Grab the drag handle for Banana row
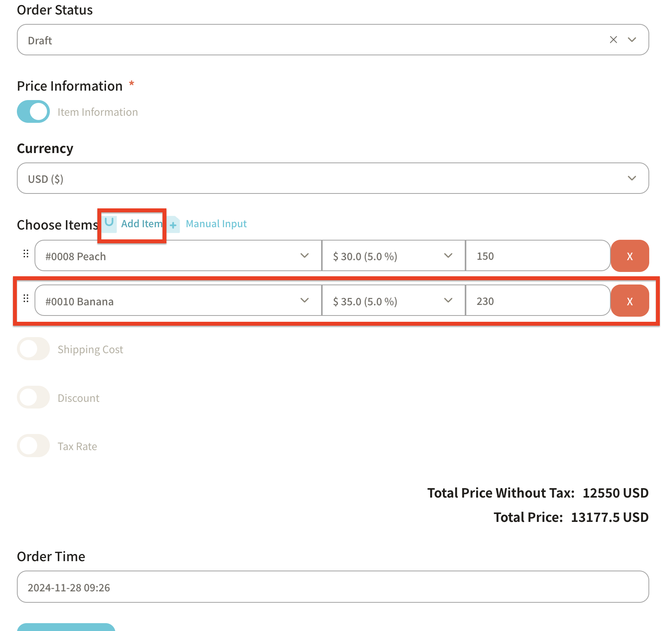The height and width of the screenshot is (631, 672). pos(26,299)
